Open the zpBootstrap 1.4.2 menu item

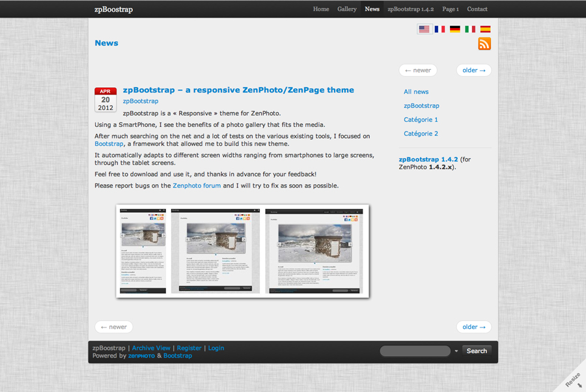pyautogui.click(x=411, y=9)
